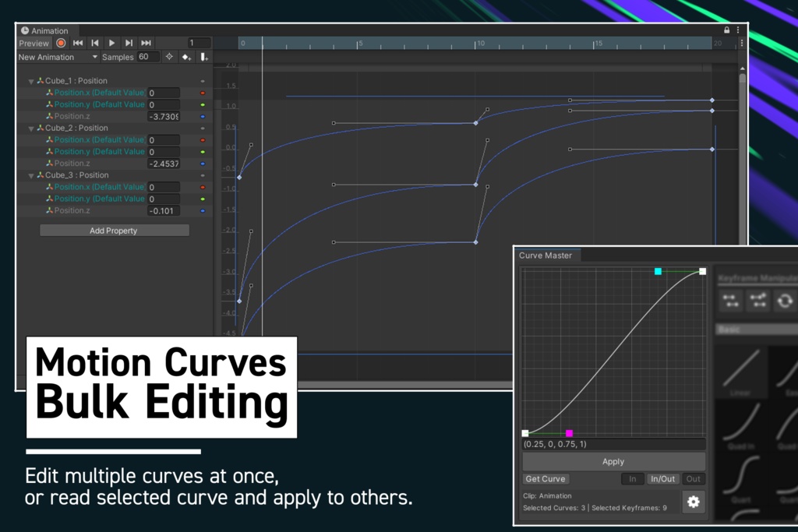Viewport: 798px width, 532px height.
Task: Switch tangent editing to Out only
Action: tap(694, 478)
